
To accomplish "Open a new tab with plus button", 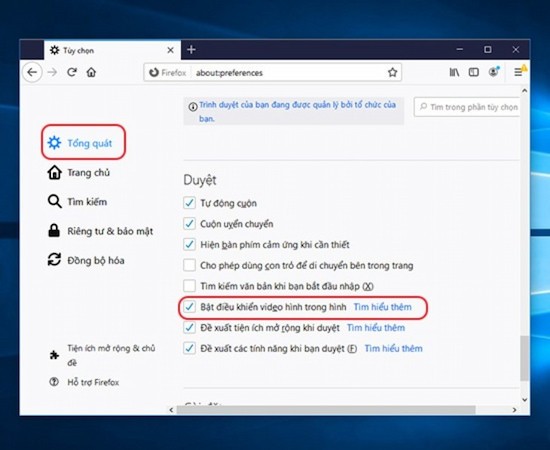I will tap(191, 50).
